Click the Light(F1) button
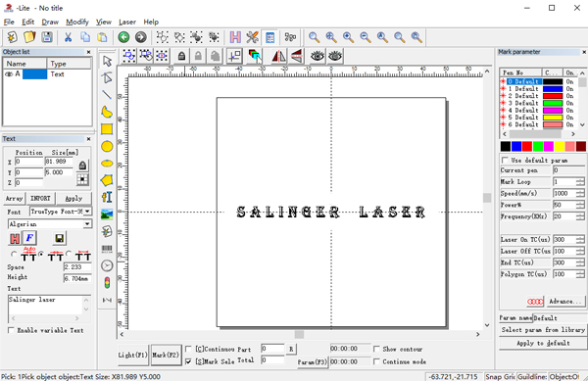The width and height of the screenshot is (588, 381). pos(133,355)
